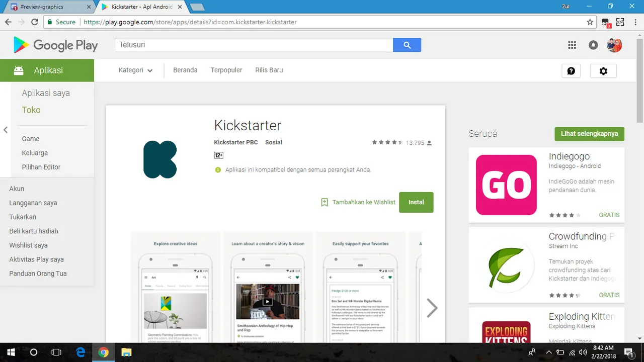Click the browser extension icon with badge
Screen dimensions: 644x362
tap(606, 23)
